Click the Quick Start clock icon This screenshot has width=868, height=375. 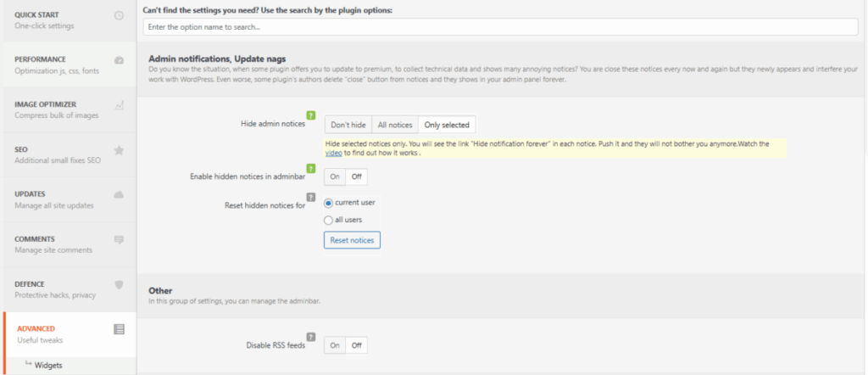(x=119, y=16)
